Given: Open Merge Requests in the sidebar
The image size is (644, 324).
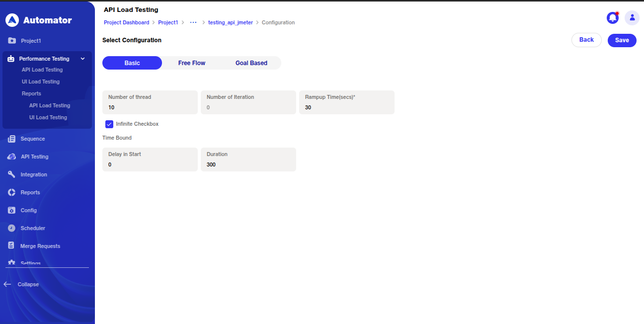Looking at the screenshot, I should (x=40, y=246).
